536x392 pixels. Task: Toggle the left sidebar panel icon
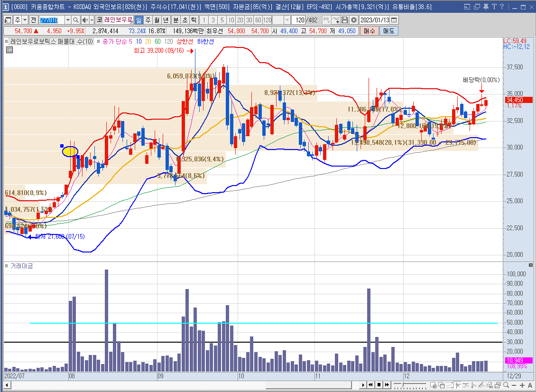click(x=8, y=20)
